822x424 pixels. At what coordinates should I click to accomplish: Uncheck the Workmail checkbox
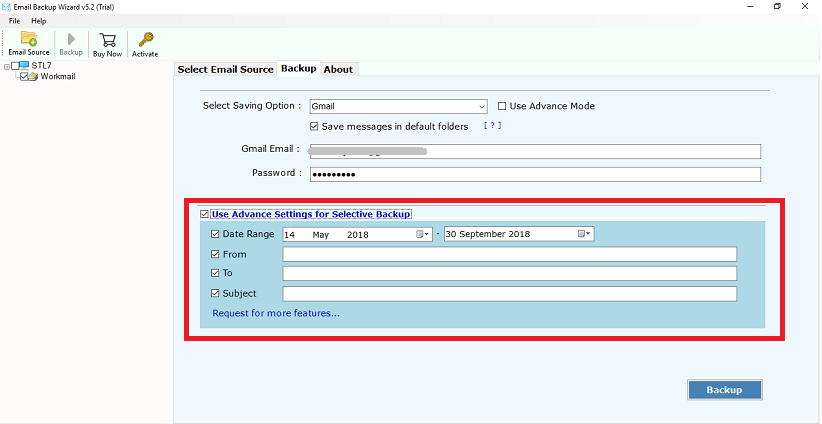[x=24, y=77]
